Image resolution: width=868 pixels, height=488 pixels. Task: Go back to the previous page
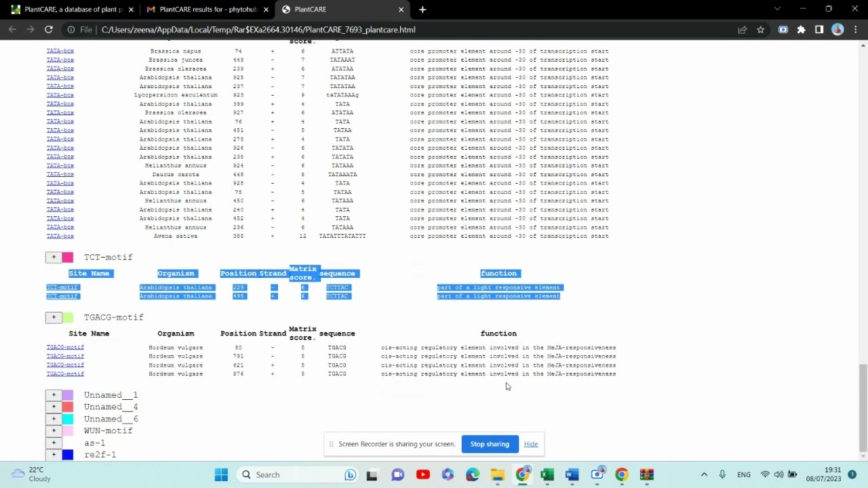pyautogui.click(x=12, y=29)
